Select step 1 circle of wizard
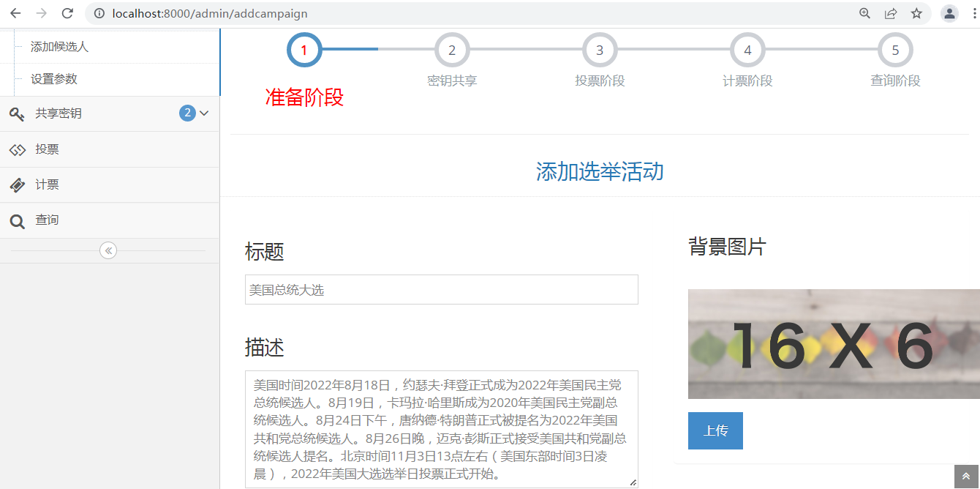 coord(304,50)
